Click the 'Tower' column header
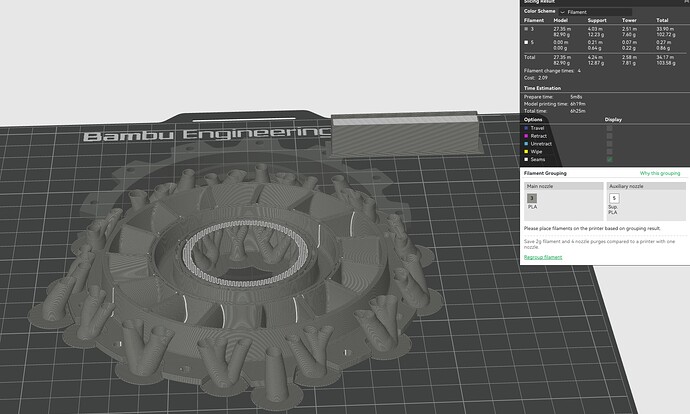This screenshot has width=690, height=414. coord(629,20)
